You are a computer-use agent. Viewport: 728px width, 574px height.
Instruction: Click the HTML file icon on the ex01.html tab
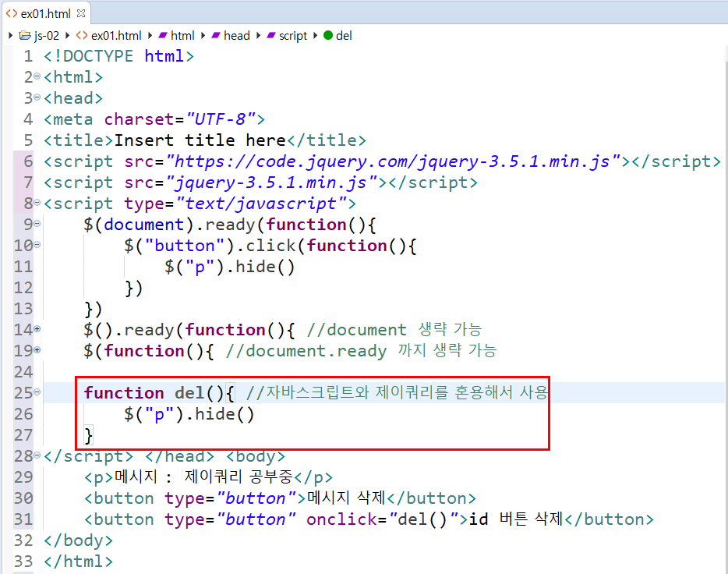point(12,13)
